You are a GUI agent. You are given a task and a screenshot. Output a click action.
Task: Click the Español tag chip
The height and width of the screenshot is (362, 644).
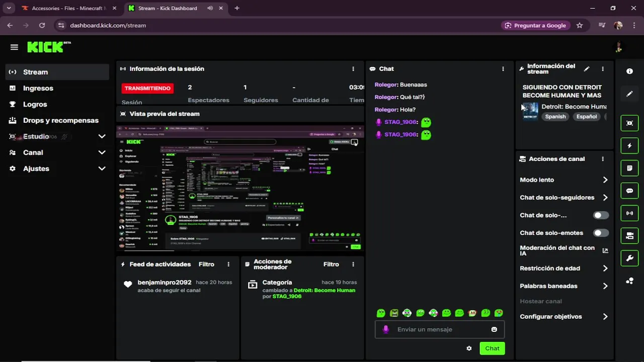tap(587, 117)
